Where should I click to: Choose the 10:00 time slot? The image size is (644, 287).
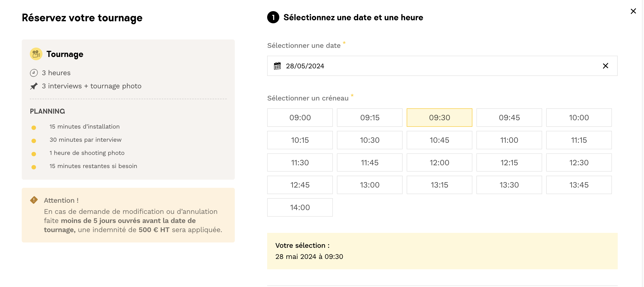point(579,118)
